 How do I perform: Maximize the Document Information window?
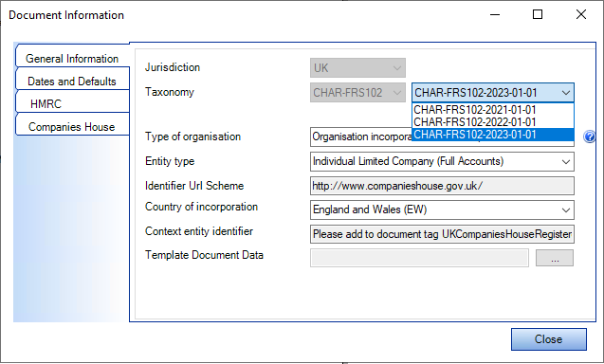pos(538,14)
